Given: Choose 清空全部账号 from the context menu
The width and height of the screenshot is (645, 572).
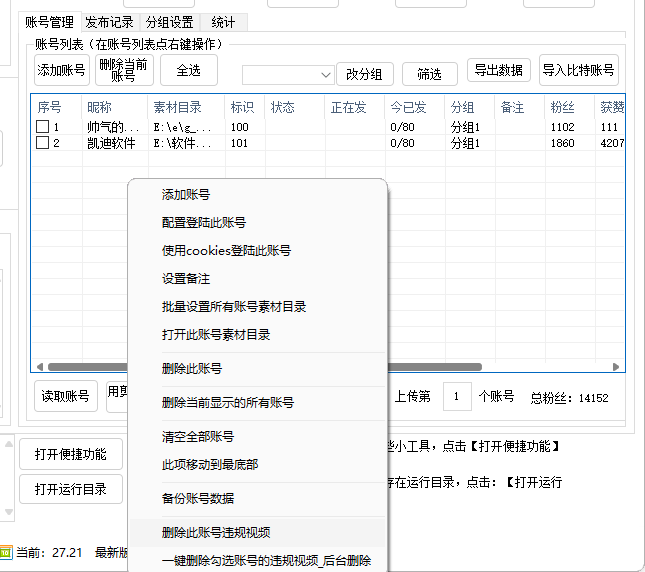Looking at the screenshot, I should [x=258, y=436].
